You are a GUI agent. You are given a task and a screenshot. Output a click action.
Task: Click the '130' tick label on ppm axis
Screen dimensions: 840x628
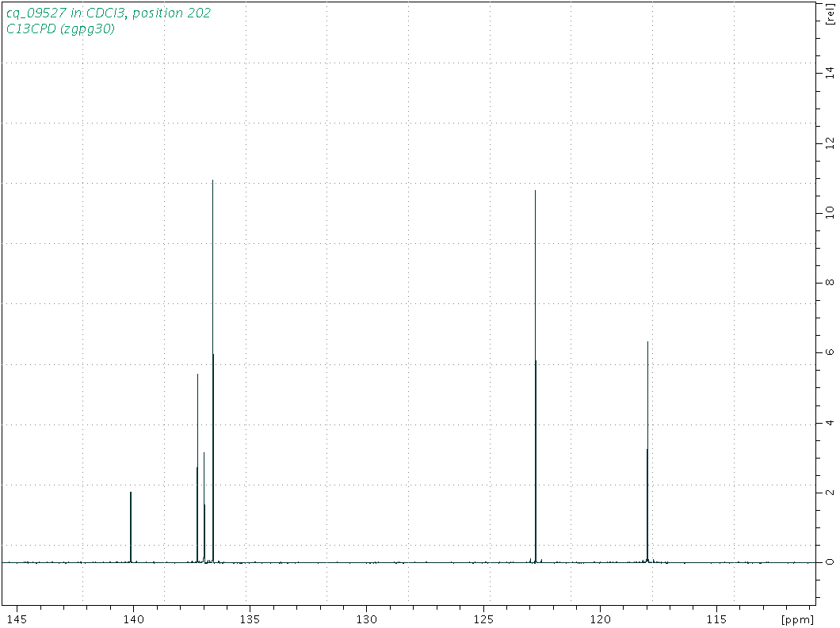click(367, 619)
